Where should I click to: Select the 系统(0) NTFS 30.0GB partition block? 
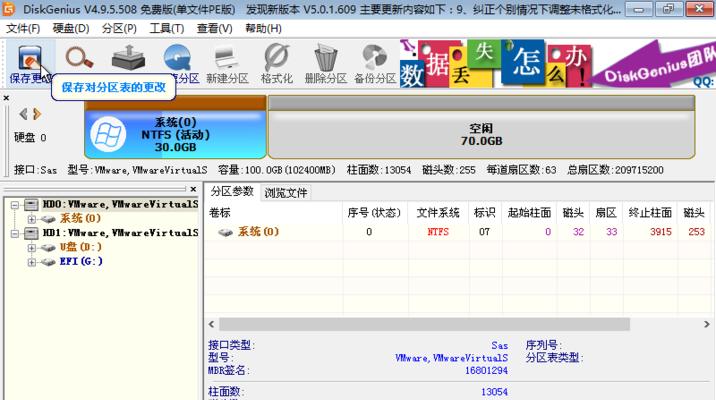(175, 127)
